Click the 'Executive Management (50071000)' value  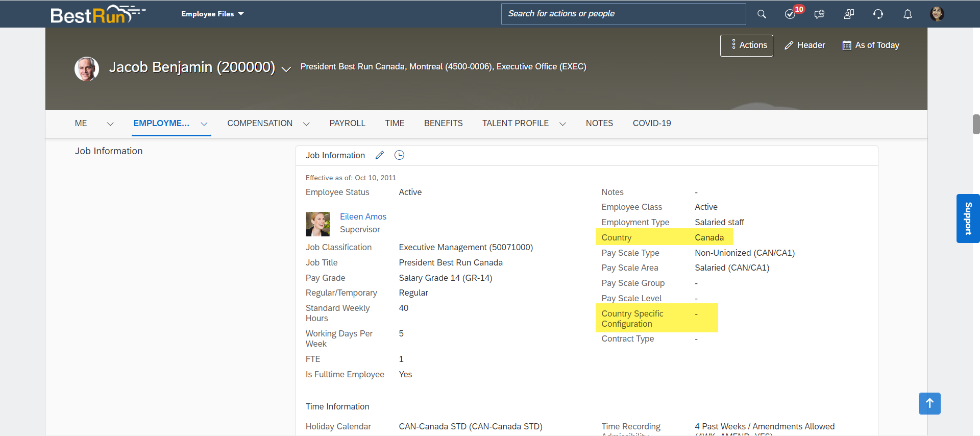465,247
